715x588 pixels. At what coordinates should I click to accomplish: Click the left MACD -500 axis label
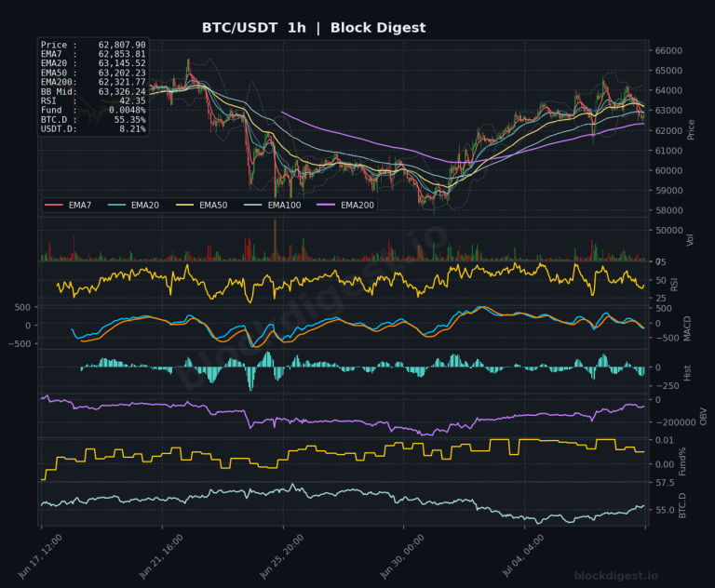[20, 344]
